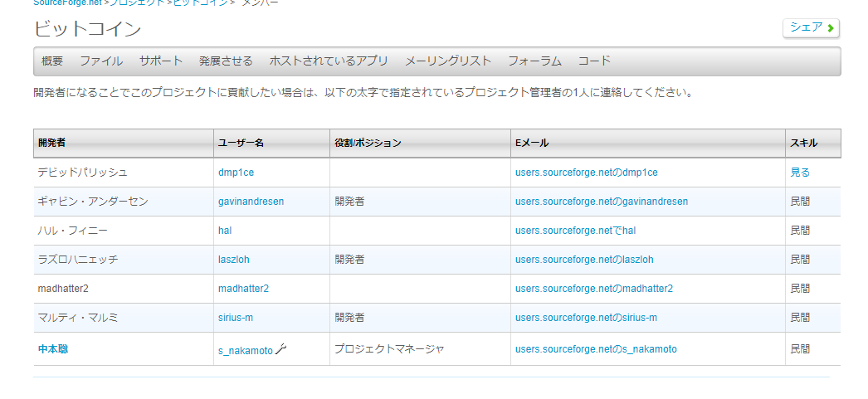Open ホストされているアプリ tab
Screen dimensions: 868x399
click(329, 61)
